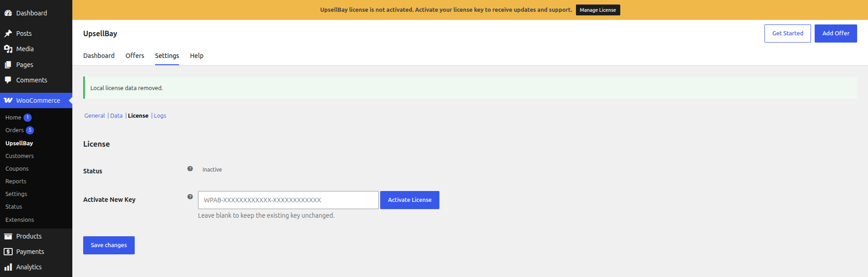The image size is (868, 277).
Task: Open the Analytics menu label
Action: tap(29, 267)
